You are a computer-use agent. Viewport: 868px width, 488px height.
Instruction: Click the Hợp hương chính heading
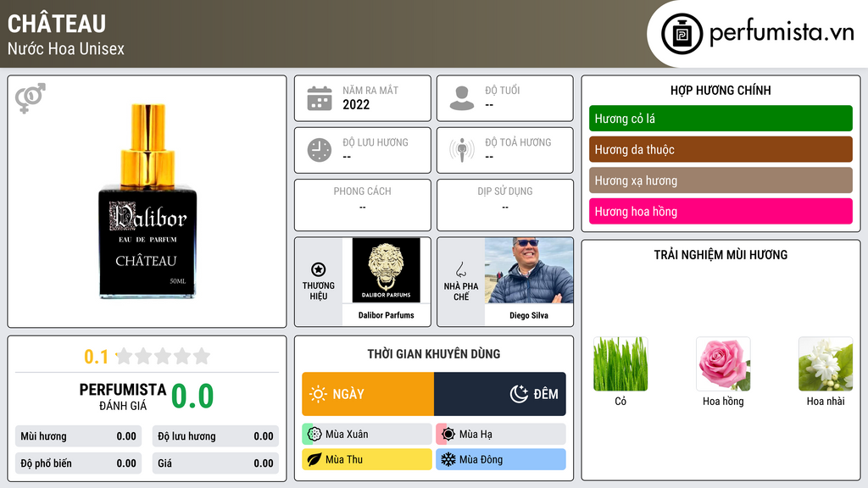coord(721,90)
